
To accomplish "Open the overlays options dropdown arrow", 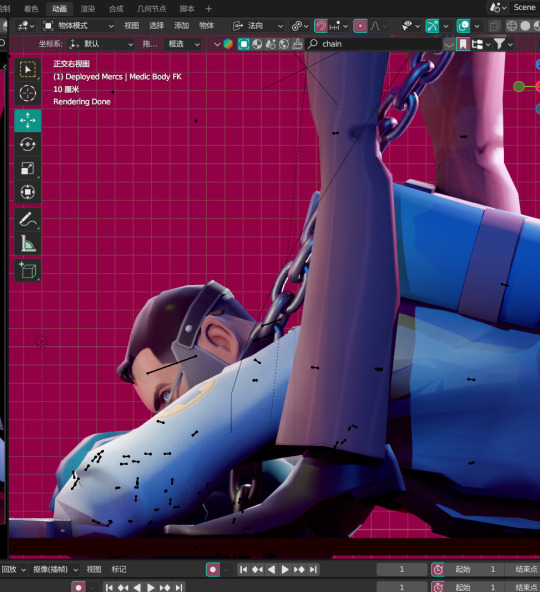I will point(477,26).
